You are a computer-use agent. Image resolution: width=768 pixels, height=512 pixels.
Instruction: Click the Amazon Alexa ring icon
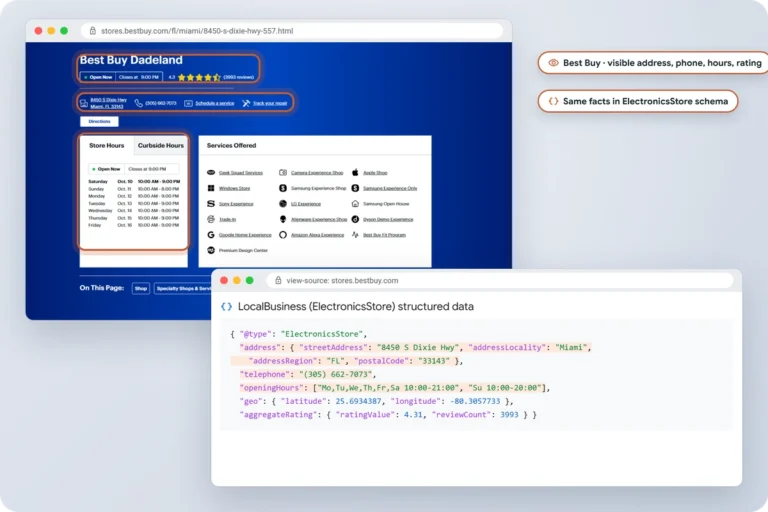pos(283,235)
